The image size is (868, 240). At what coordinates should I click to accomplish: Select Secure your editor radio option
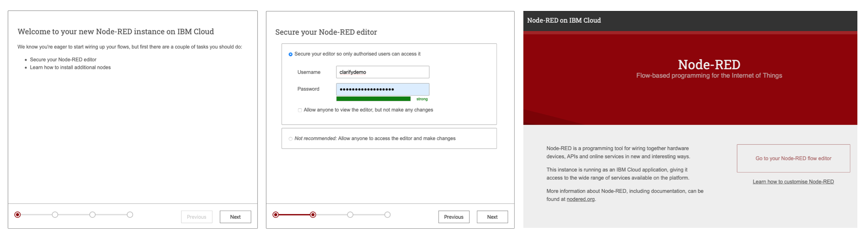[x=290, y=54]
